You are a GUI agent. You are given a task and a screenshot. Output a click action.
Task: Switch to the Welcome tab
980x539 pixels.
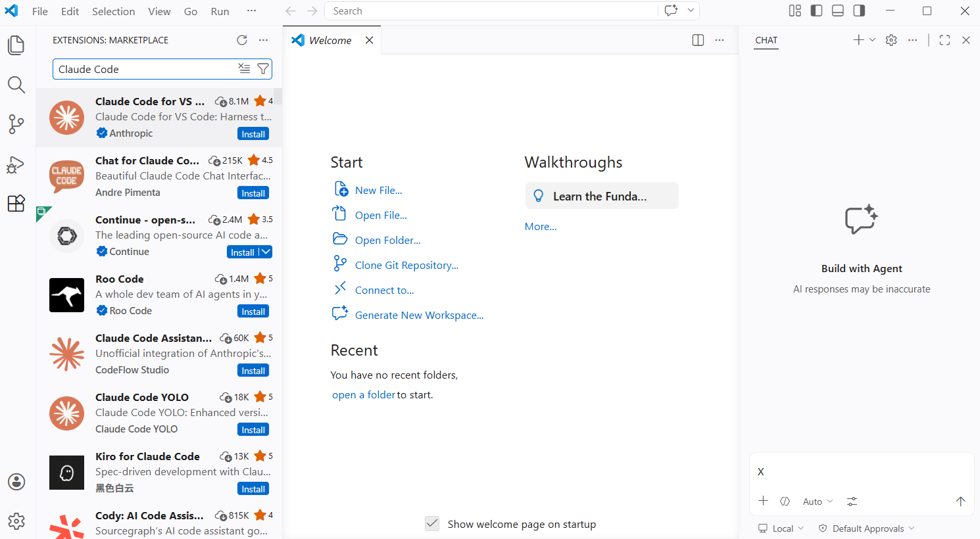[329, 39]
